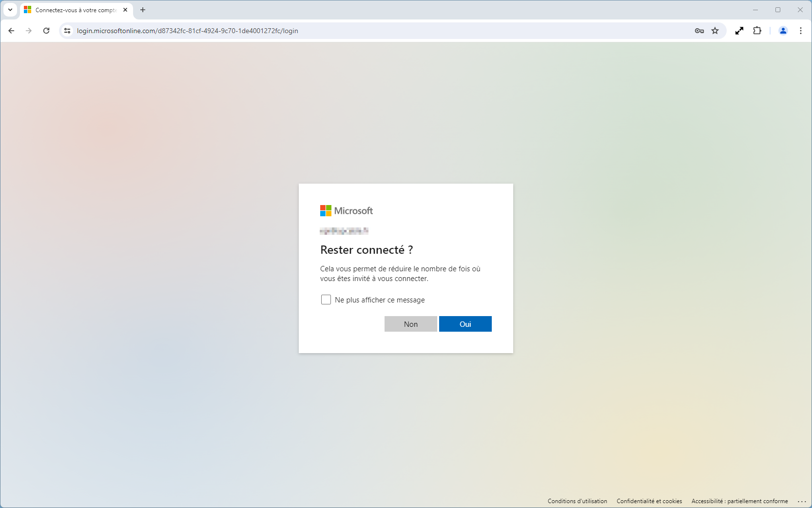Open the Extensions puzzle icon
Viewport: 812px width, 508px height.
coord(757,31)
